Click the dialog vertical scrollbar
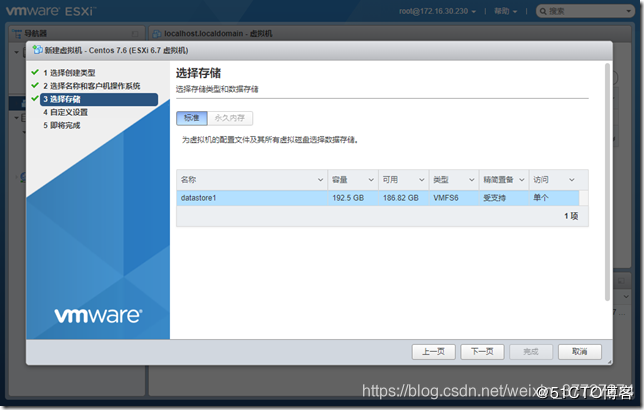Viewport: 644px width, 410px height. (607, 182)
